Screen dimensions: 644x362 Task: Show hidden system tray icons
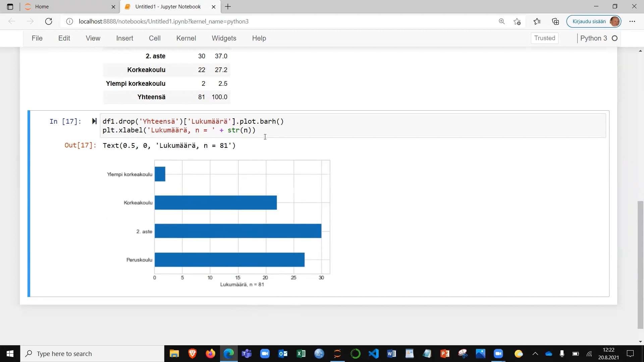535,354
